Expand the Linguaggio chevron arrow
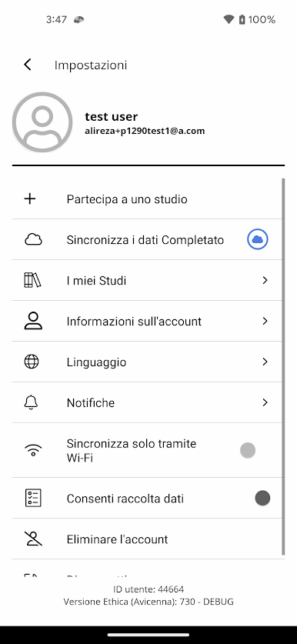Viewport: 297px width, 644px height. (x=265, y=362)
